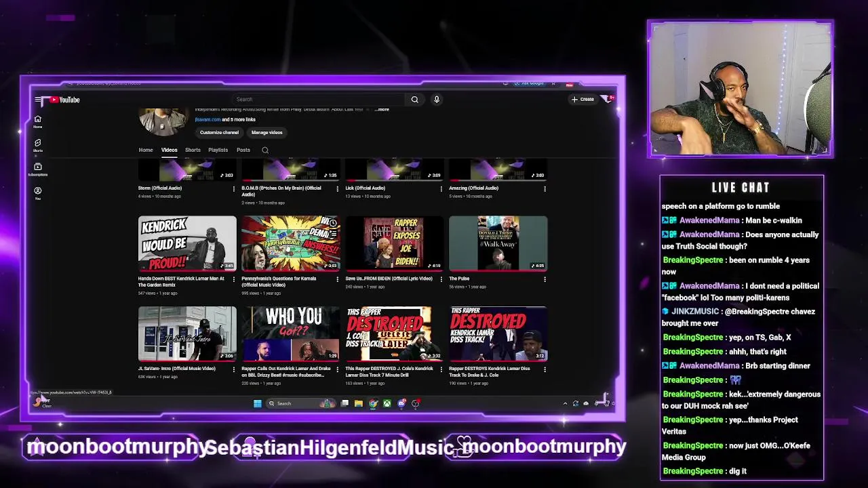Image resolution: width=868 pixels, height=488 pixels.
Task: Open options menu for Lick (Official Audio)
Action: coord(441,188)
